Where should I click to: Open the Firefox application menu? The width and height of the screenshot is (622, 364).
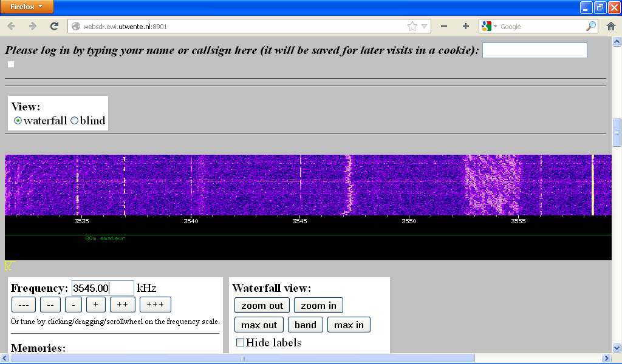tap(27, 7)
